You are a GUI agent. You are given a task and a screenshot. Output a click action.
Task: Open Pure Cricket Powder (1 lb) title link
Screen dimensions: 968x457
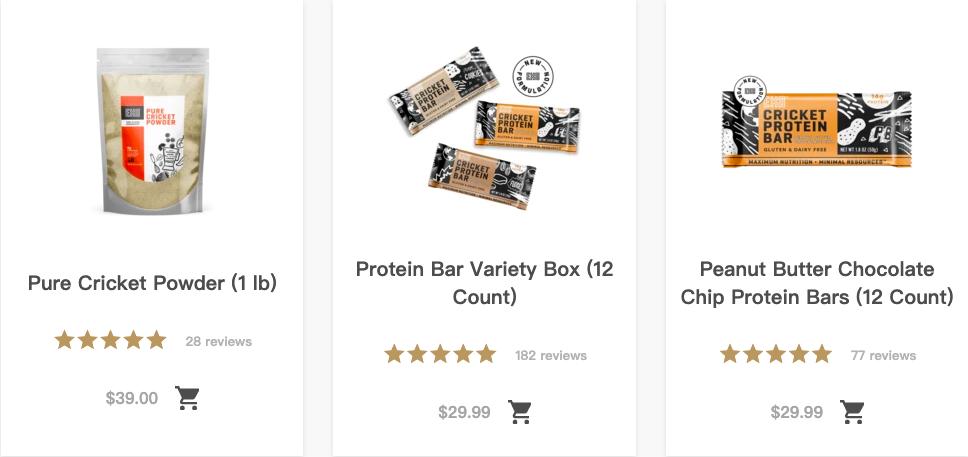pyautogui.click(x=152, y=283)
